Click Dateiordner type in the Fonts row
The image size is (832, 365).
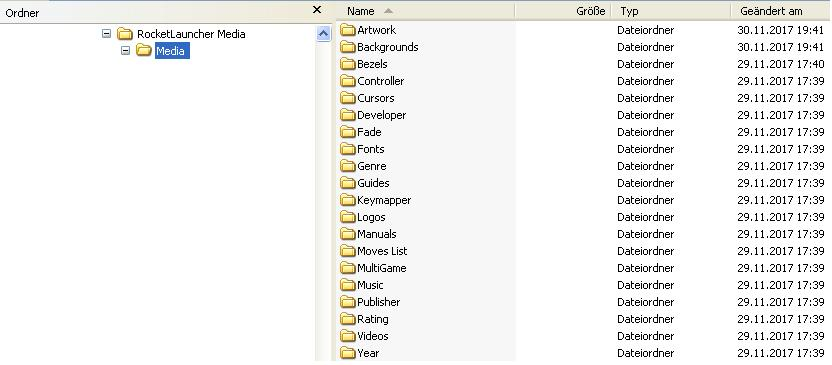coord(645,149)
